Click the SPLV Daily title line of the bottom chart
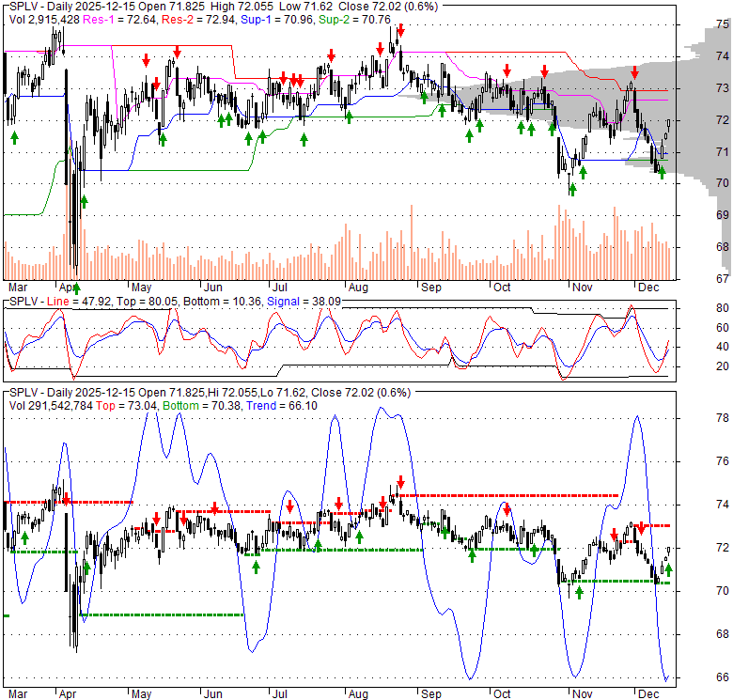Screen dimensions: 733x700 click(x=210, y=393)
